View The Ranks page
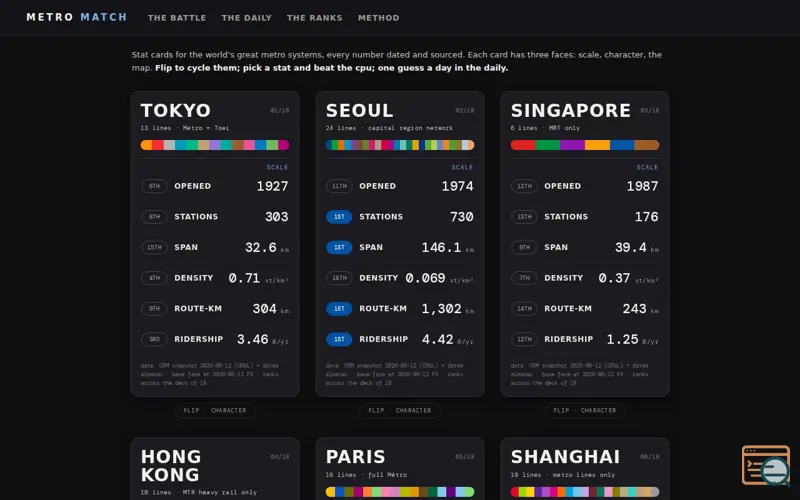The width and height of the screenshot is (800, 500). point(314,18)
